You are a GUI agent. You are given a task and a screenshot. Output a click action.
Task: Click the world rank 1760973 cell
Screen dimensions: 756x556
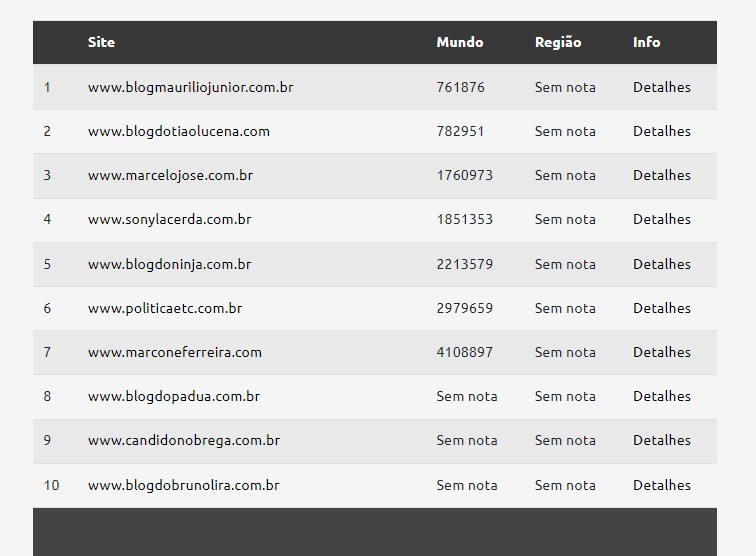coord(465,175)
